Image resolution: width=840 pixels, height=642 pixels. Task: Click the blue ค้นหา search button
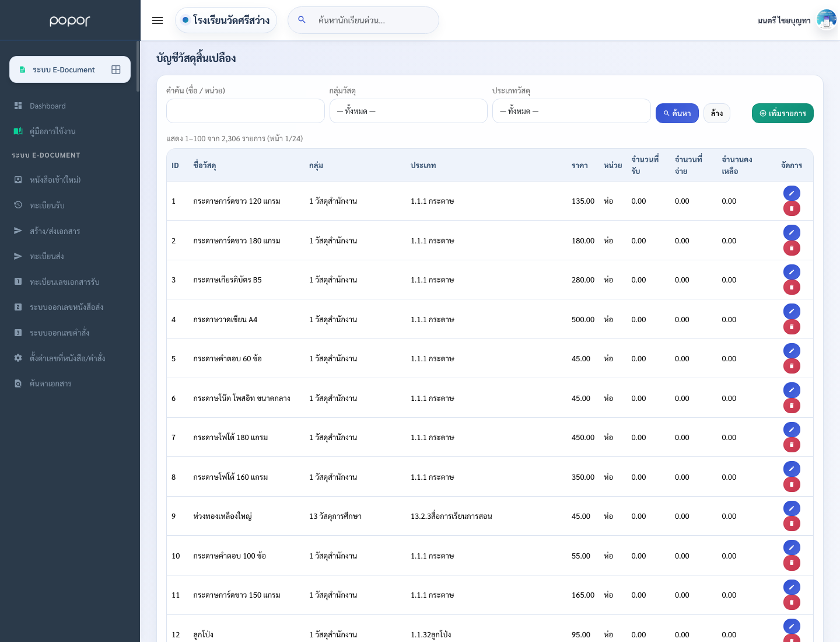[677, 113]
